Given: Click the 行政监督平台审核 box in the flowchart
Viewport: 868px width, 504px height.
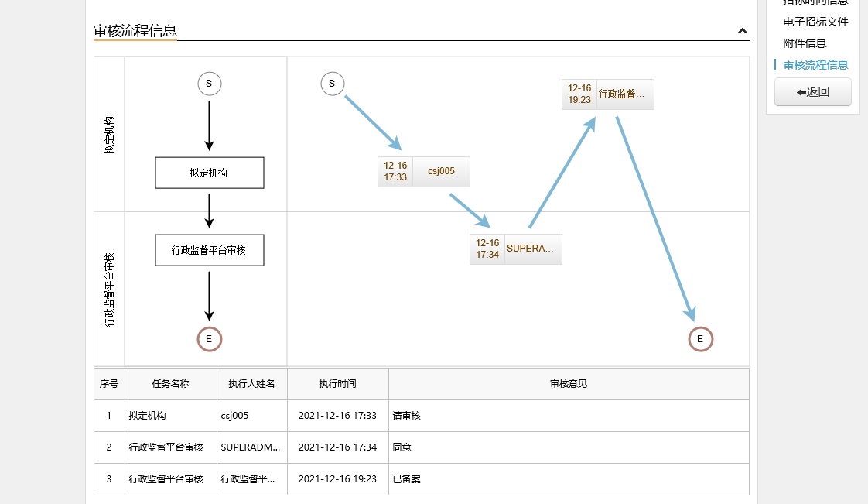Looking at the screenshot, I should (210, 250).
